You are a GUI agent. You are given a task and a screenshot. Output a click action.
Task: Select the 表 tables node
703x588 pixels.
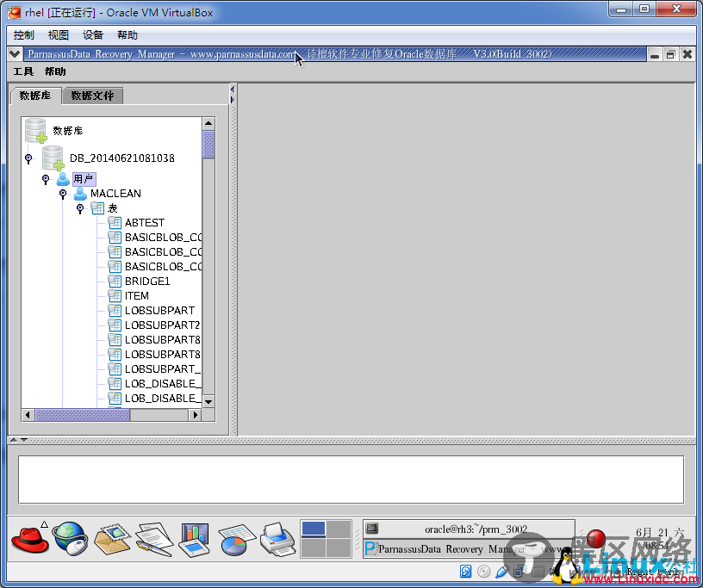pyautogui.click(x=112, y=208)
